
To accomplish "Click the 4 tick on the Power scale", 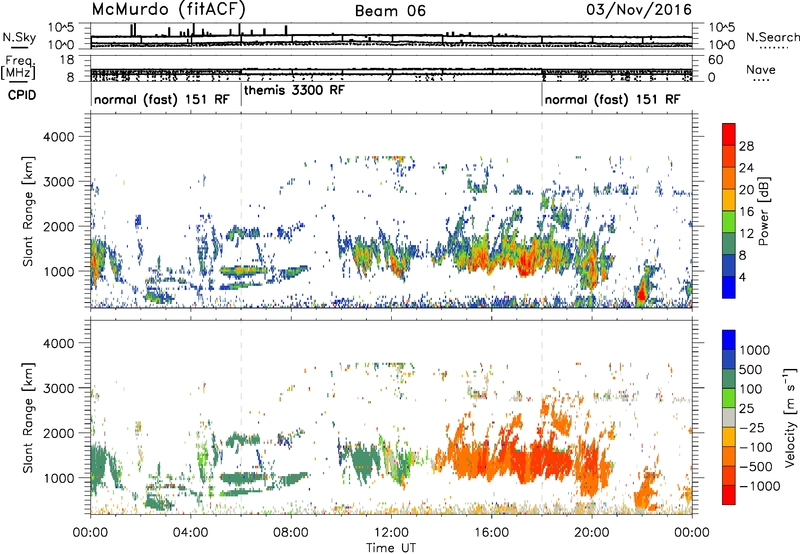I will point(742,277).
